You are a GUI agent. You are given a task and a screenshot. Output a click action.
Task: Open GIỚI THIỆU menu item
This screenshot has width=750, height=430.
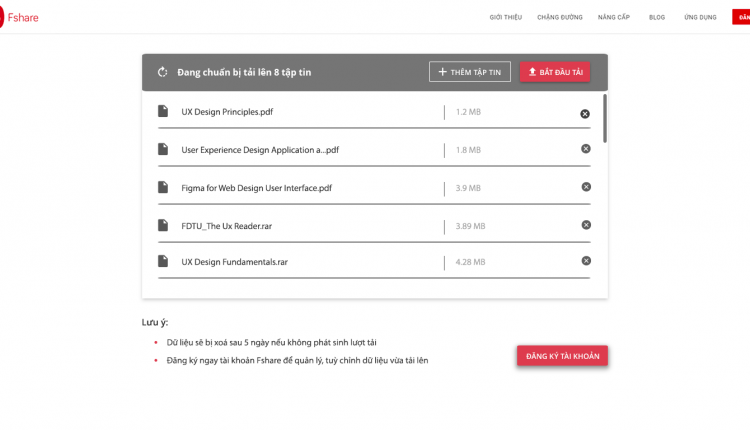(x=506, y=17)
